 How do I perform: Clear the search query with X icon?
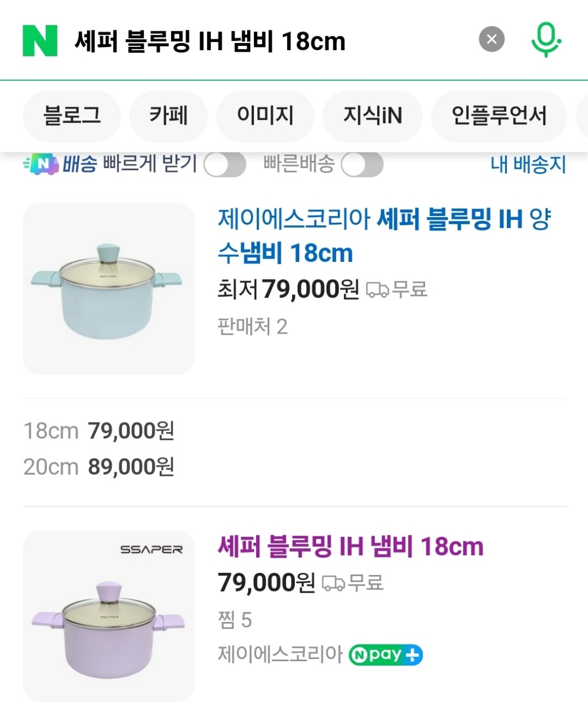pos(491,39)
